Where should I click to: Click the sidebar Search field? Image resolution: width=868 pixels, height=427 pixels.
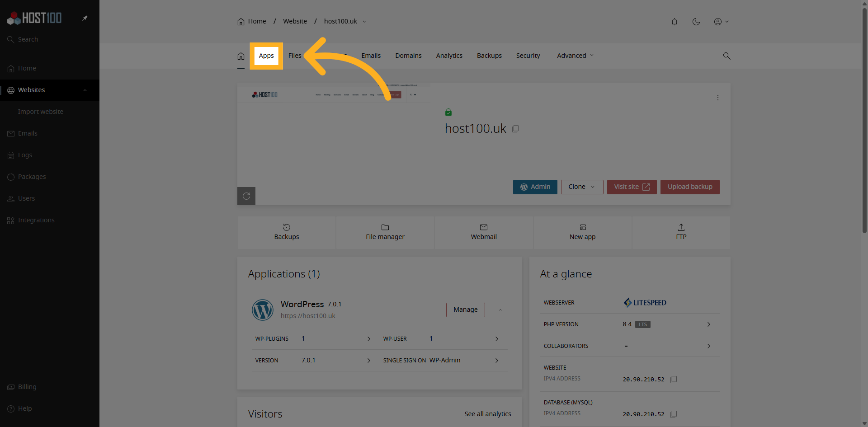28,39
